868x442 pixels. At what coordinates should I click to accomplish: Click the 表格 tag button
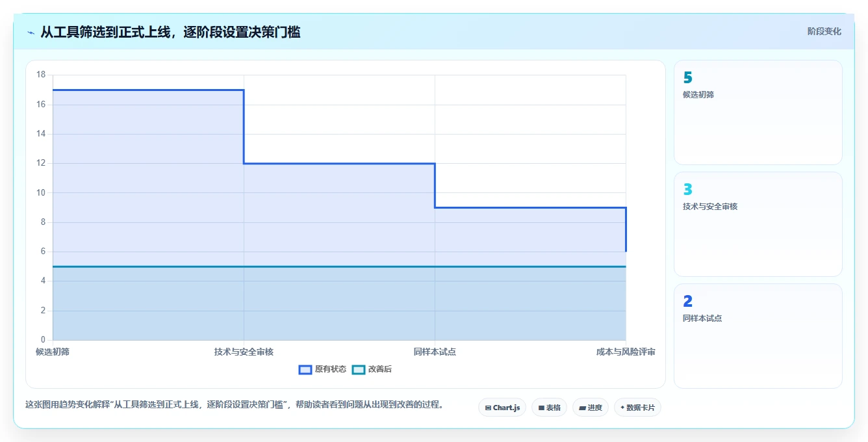coord(549,408)
